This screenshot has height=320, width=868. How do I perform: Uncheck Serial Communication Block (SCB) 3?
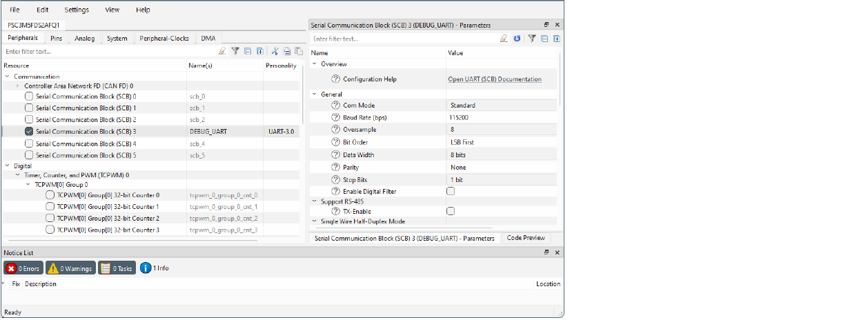(28, 131)
